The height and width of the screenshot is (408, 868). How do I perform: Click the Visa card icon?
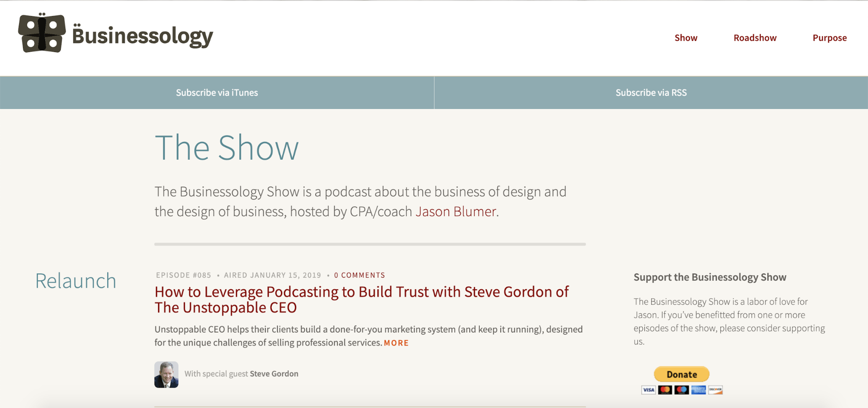(648, 390)
